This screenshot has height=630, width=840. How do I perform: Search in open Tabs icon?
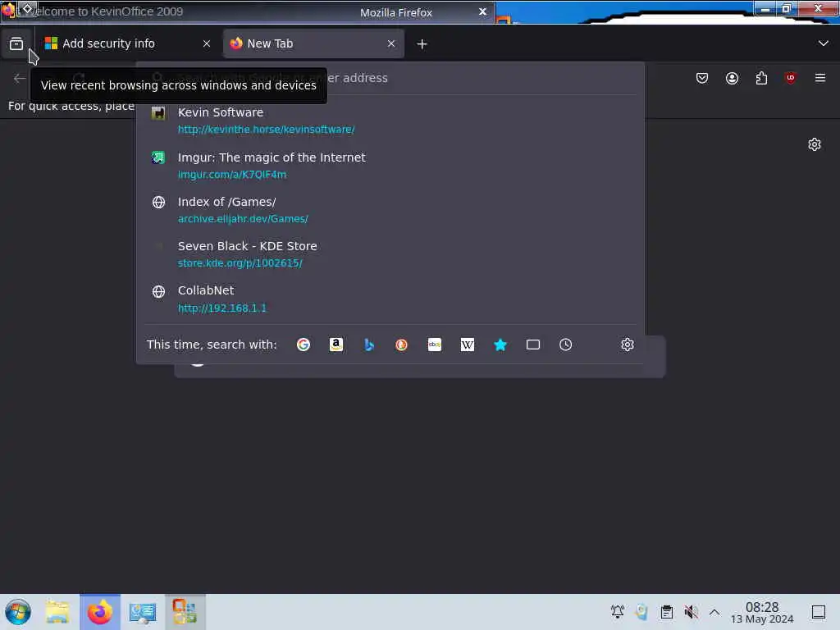point(533,345)
